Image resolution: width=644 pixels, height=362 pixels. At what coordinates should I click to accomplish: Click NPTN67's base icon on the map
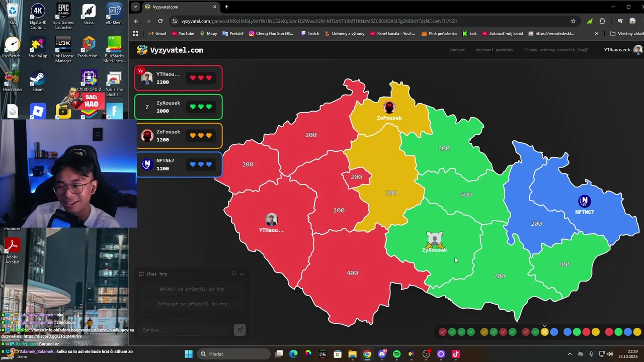(584, 201)
